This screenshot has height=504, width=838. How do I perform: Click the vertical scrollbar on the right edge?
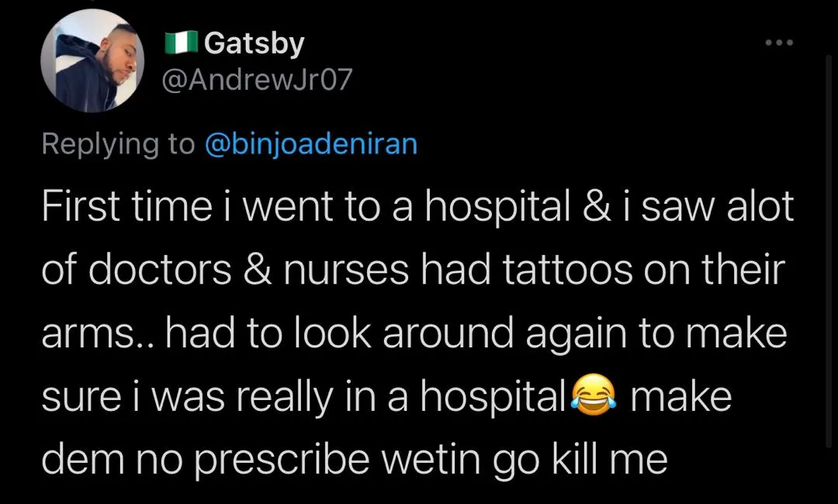point(829,251)
